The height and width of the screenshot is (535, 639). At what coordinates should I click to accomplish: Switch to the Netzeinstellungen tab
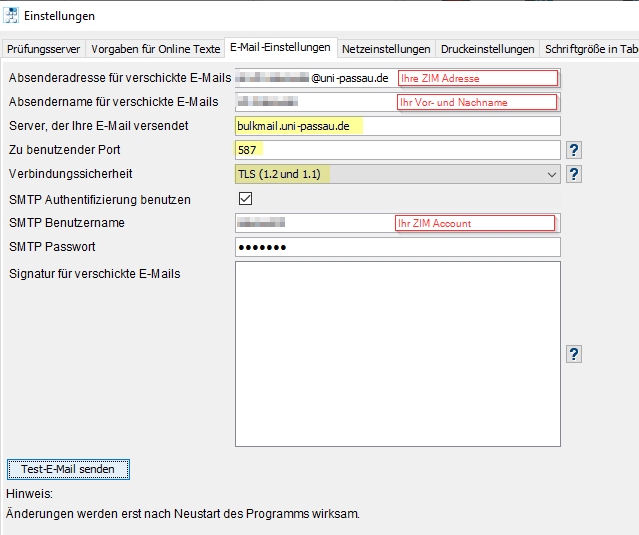coord(386,49)
